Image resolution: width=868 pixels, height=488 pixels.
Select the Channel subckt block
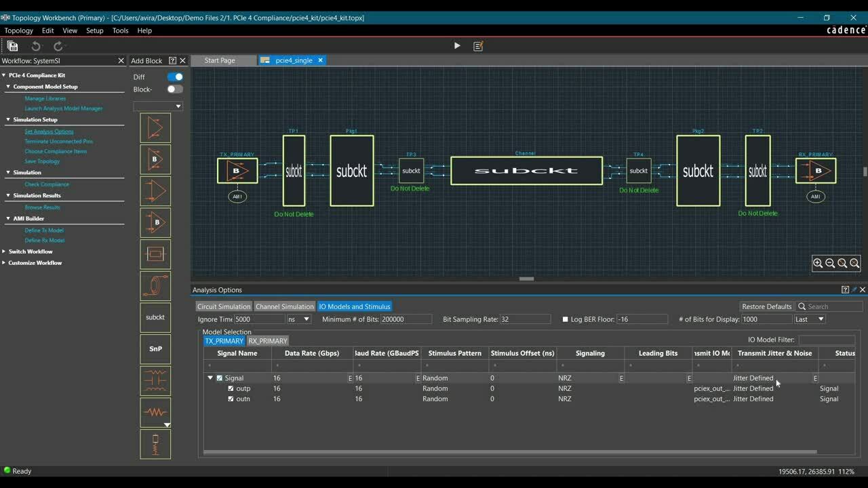[x=526, y=171]
